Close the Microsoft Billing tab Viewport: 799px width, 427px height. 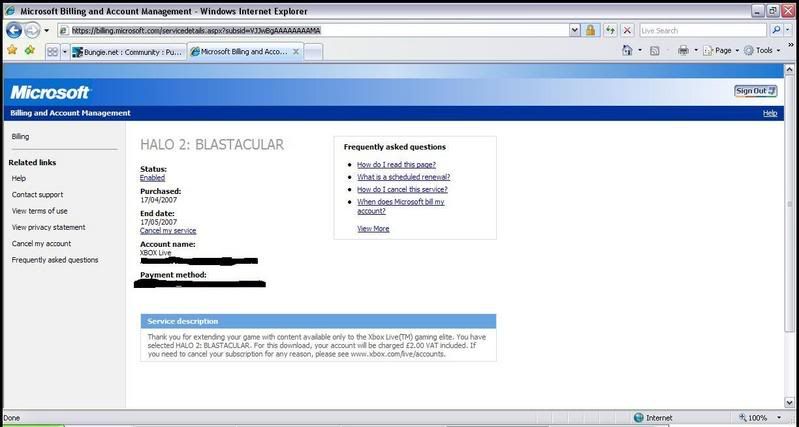coord(296,52)
